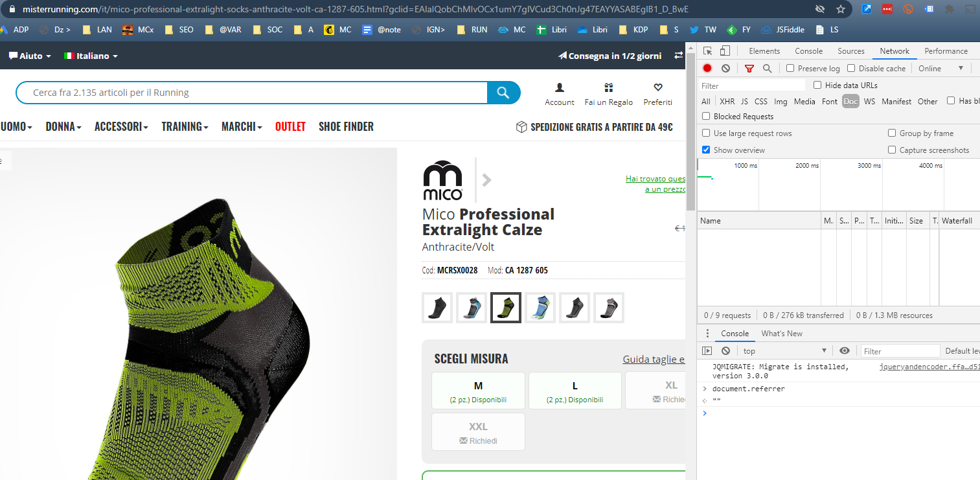Click the chevron arrow beside the Mico logo
Image resolution: width=980 pixels, height=480 pixels.
pos(487,180)
